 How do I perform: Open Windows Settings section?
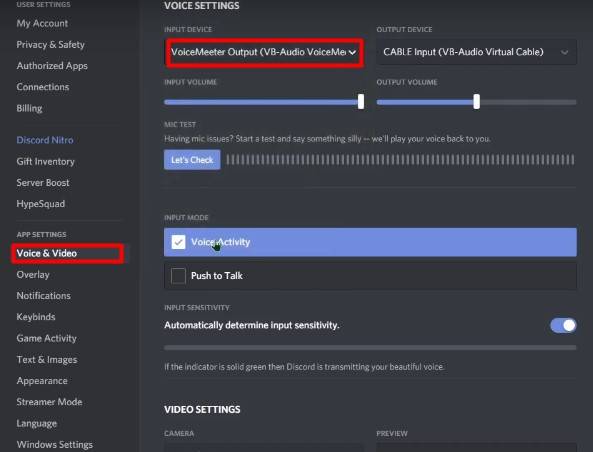tap(54, 445)
